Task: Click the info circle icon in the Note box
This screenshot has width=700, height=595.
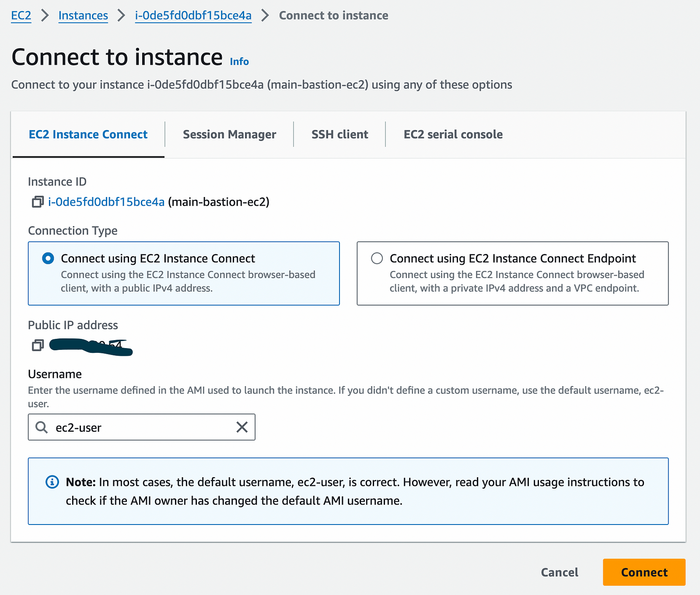Action: [x=52, y=482]
